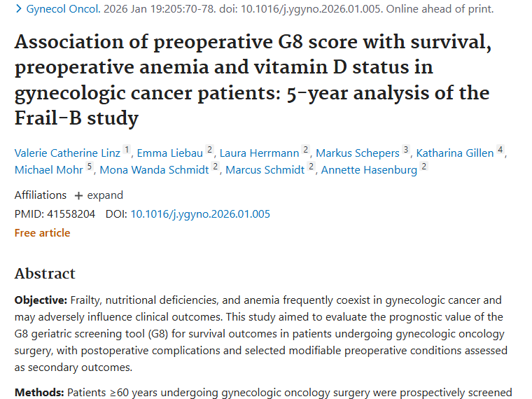This screenshot has width=532, height=399.
Task: Click the chevron before Gynecol Oncol
Action: 18,9
